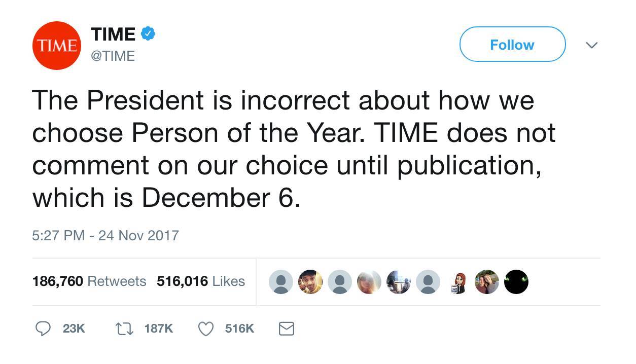This screenshot has width=636, height=364.
Task: Expand the chevron menu beside Follow
Action: 591,45
